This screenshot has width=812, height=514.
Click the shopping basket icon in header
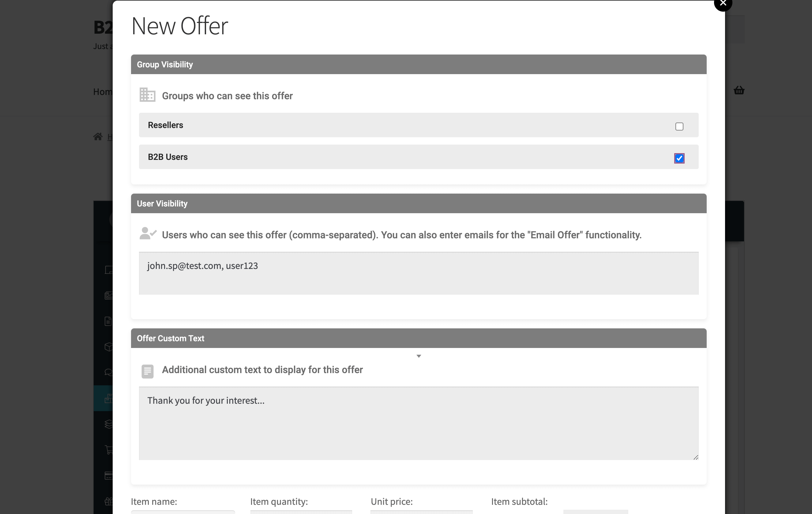pos(739,90)
